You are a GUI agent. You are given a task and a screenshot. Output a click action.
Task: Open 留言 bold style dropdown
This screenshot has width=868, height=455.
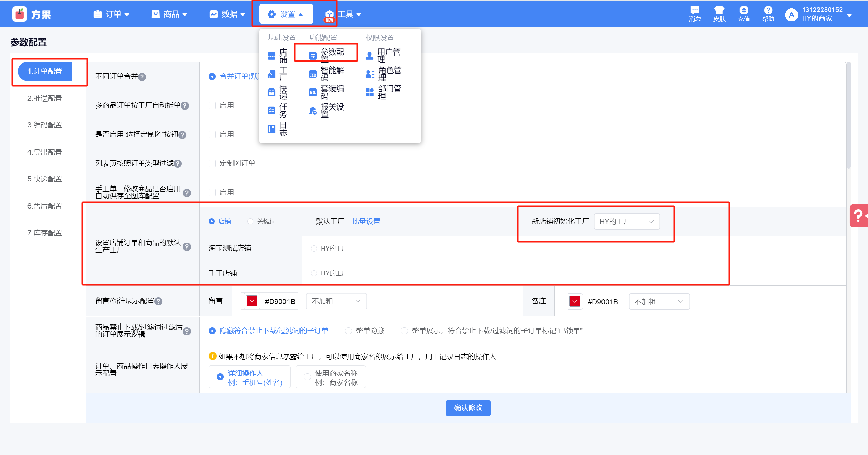tap(336, 301)
